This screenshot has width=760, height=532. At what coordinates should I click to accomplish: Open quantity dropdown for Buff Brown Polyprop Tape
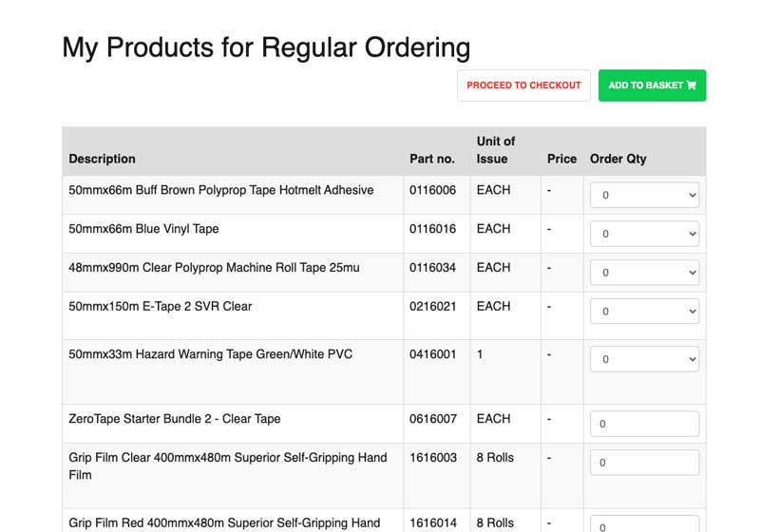coord(644,195)
